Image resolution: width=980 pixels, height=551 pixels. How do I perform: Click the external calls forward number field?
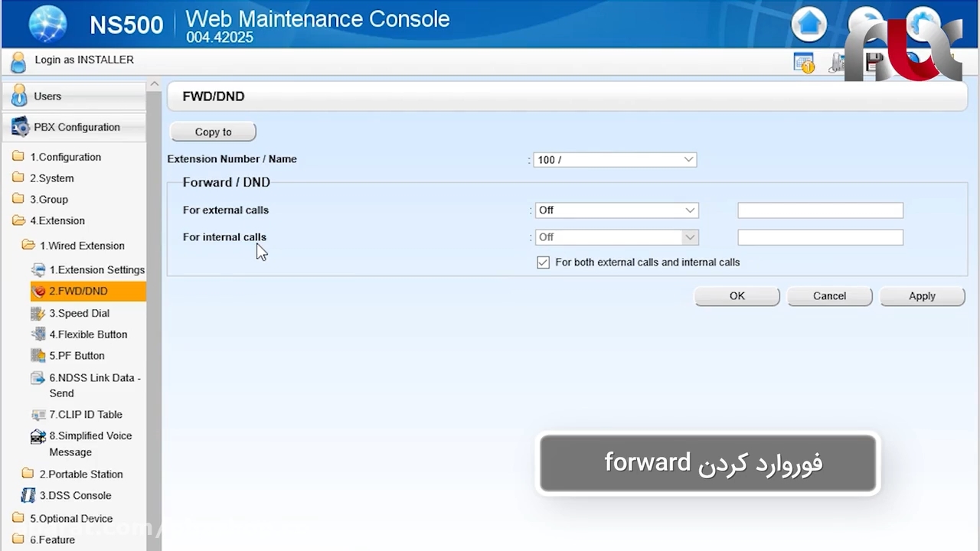pos(820,210)
